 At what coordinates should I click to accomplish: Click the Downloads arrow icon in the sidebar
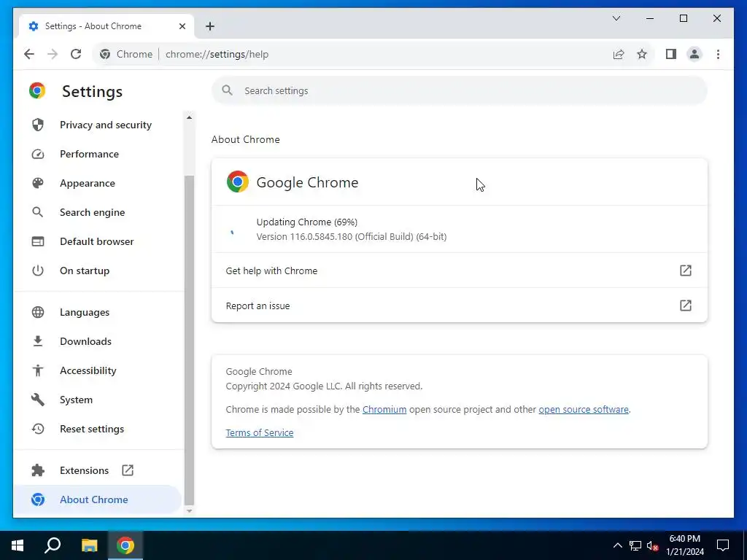(38, 341)
